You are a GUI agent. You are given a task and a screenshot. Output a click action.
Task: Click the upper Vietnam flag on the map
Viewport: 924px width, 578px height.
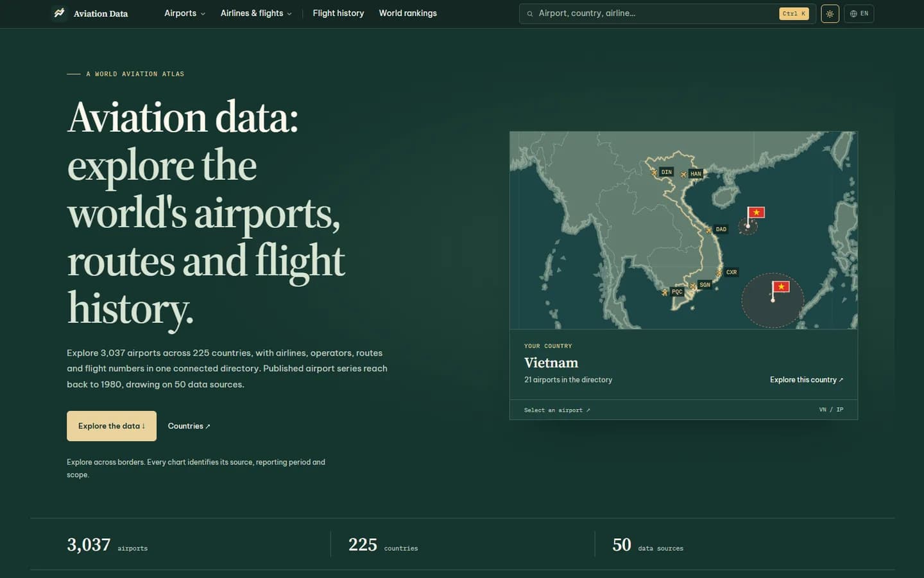click(756, 213)
